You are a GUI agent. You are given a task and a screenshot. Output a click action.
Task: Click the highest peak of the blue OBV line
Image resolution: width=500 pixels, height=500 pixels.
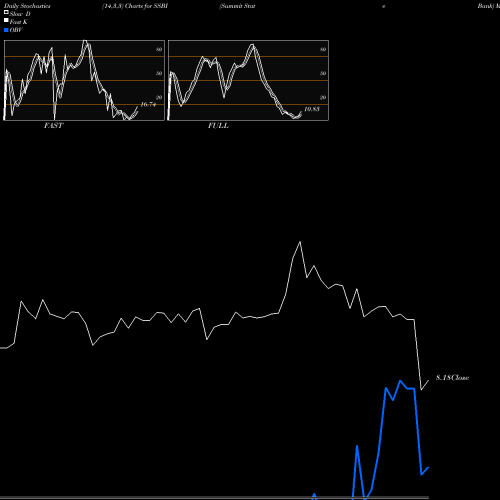click(400, 381)
